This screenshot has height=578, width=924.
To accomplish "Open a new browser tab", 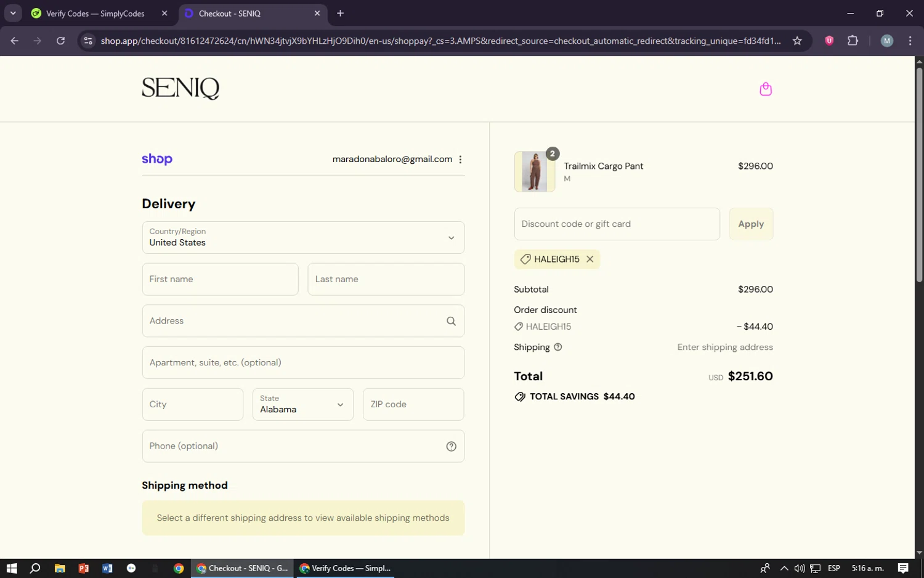I will click(x=340, y=13).
